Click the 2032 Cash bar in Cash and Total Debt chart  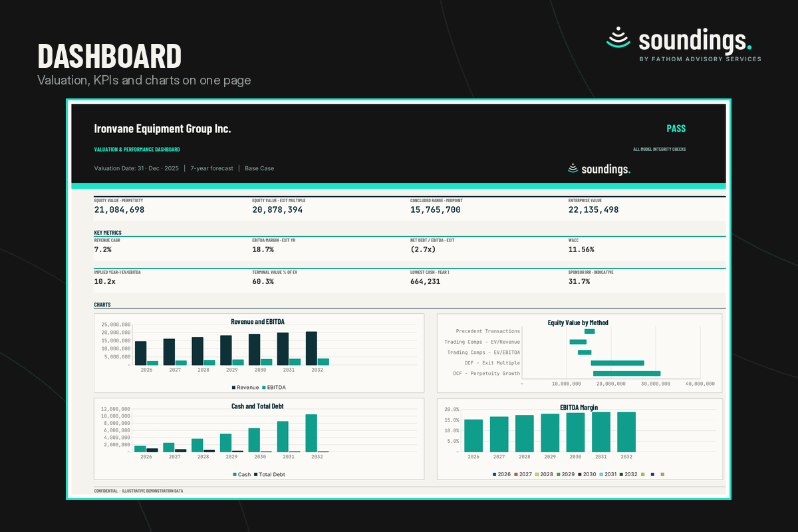[311, 433]
